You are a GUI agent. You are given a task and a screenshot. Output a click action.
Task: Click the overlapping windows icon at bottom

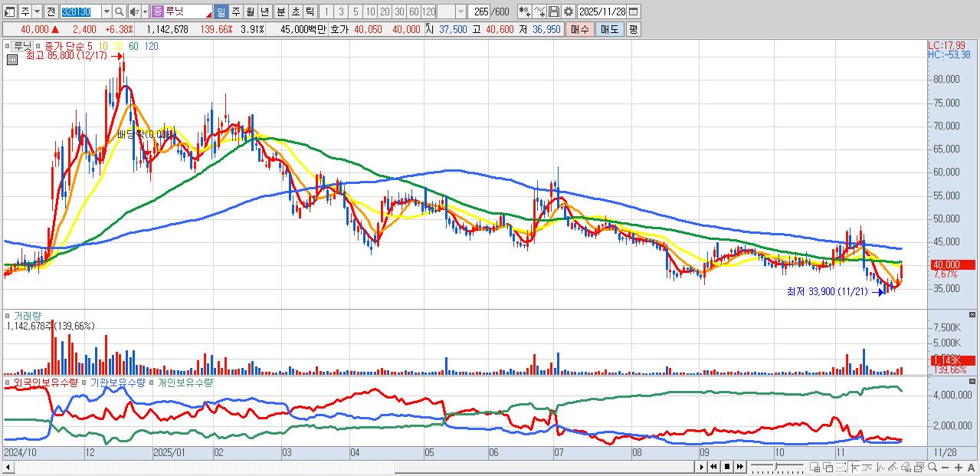828,467
